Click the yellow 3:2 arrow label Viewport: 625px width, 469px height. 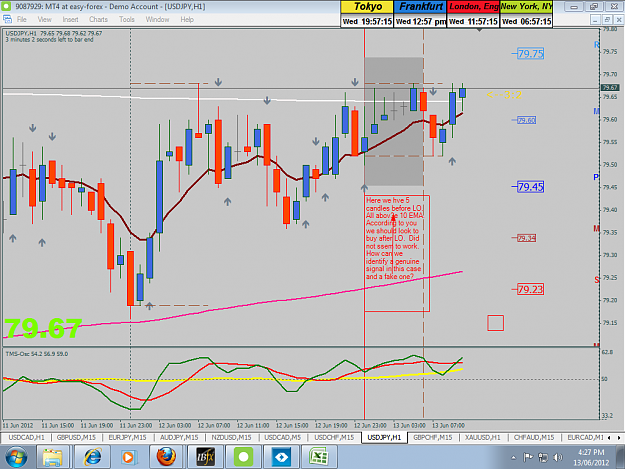coord(505,95)
